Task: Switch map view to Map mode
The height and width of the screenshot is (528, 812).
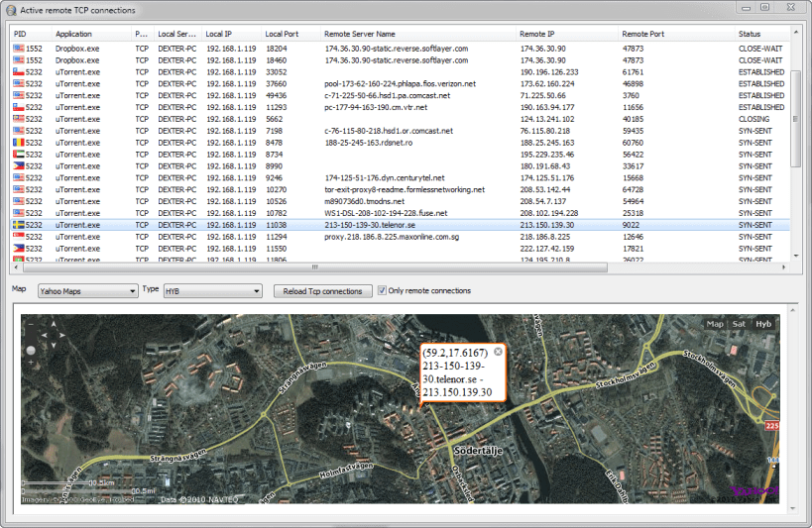Action: click(715, 324)
